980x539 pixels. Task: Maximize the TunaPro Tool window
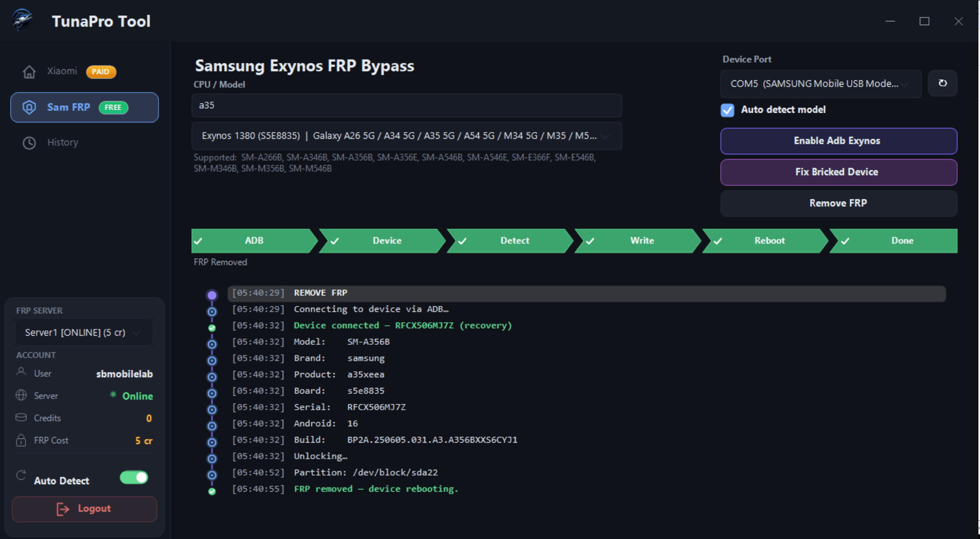[x=924, y=21]
